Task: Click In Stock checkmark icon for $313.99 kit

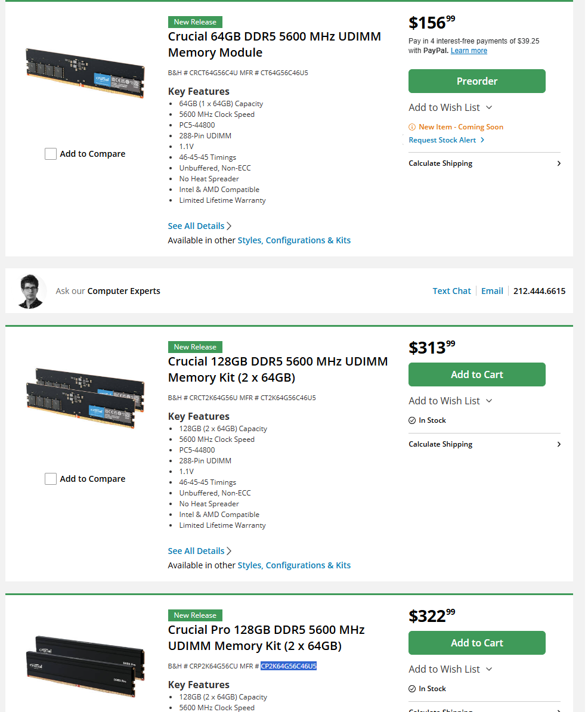Action: (412, 420)
